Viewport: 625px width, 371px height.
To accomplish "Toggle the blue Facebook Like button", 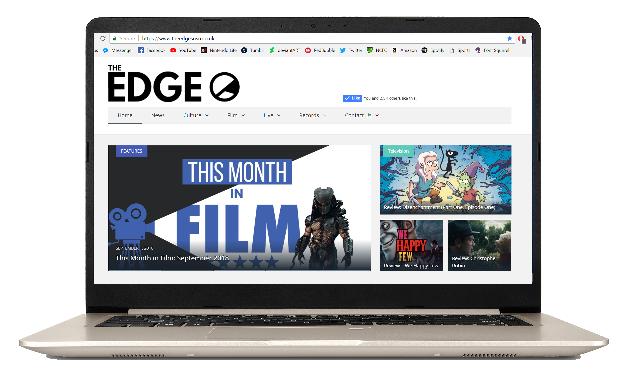I will [x=352, y=98].
